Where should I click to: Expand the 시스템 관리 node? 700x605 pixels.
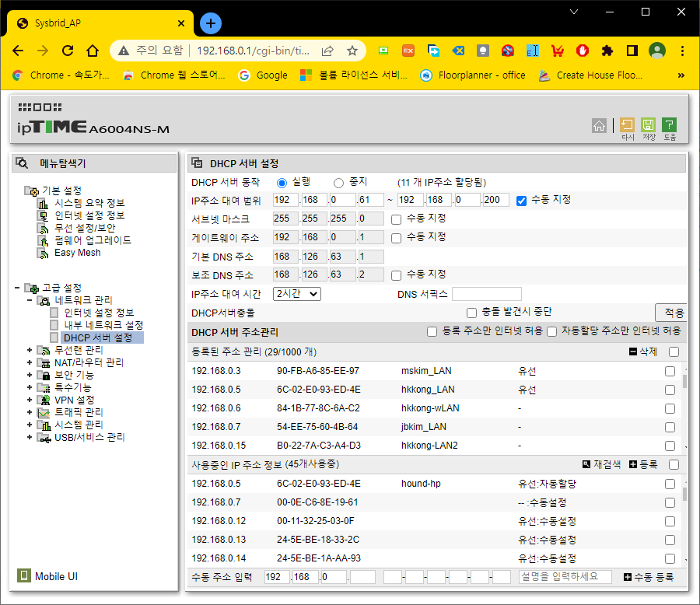click(x=30, y=425)
